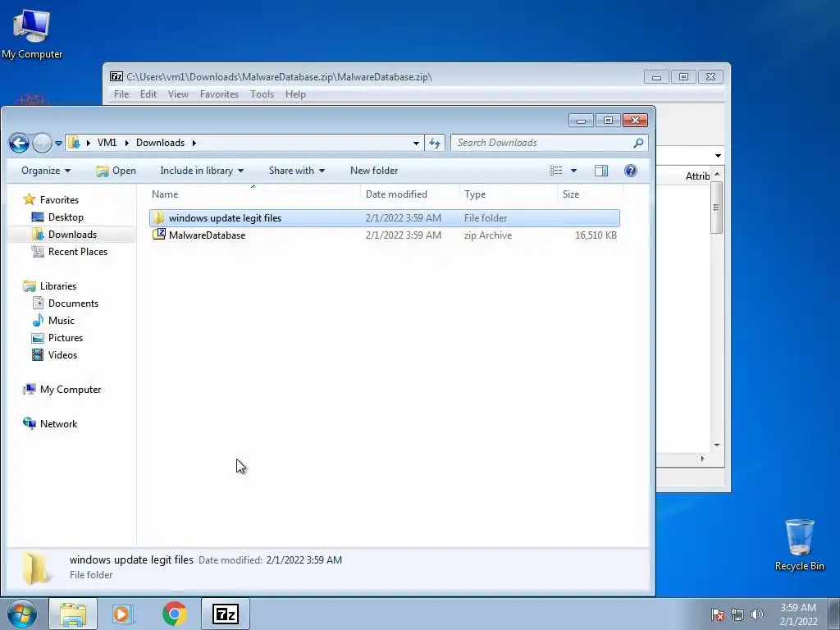Click the 7-Zip scrollbar down arrow
The height and width of the screenshot is (630, 840).
click(x=717, y=445)
